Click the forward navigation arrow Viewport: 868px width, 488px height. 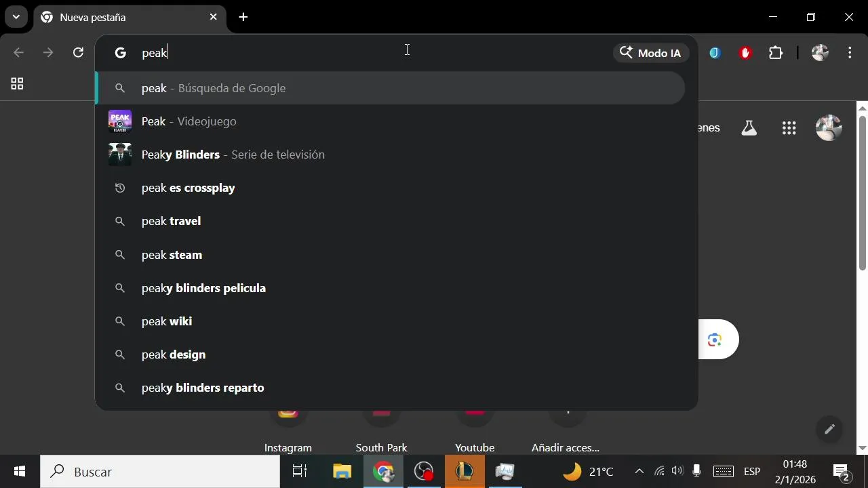pyautogui.click(x=48, y=53)
